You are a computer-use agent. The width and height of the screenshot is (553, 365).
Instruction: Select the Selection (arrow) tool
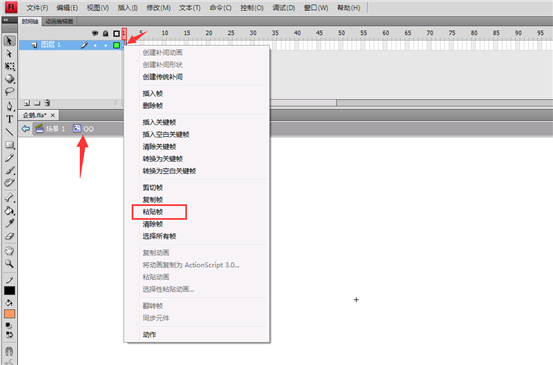[x=9, y=41]
